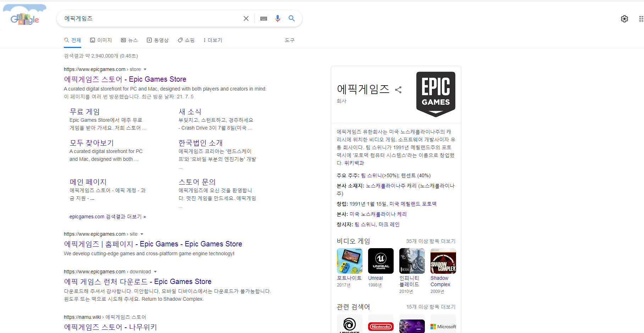Click epicgames.com 검색결과 더보기 link
The image size is (644, 333).
pyautogui.click(x=108, y=217)
